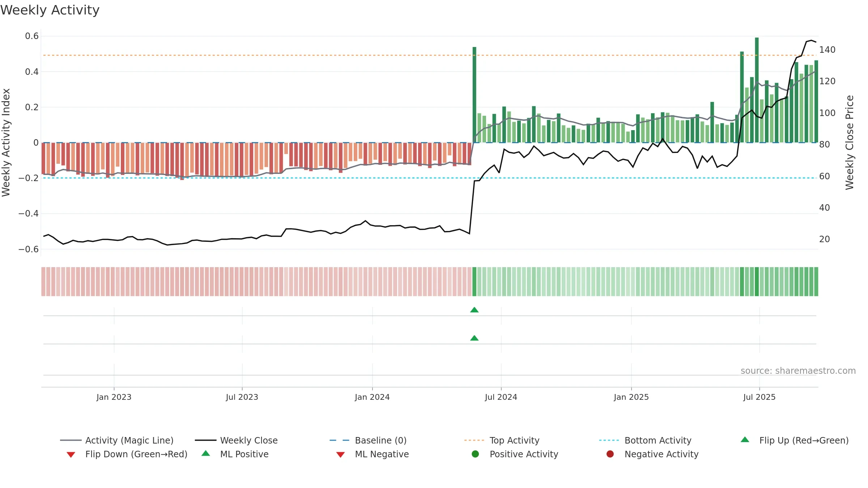Click the green ML Positive legend triangle
The height and width of the screenshot is (488, 868).
pyautogui.click(x=206, y=453)
